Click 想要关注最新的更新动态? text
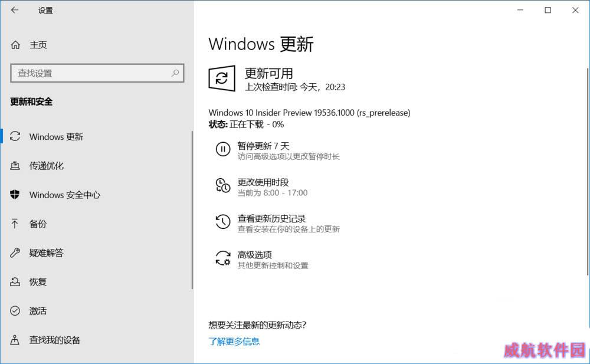This screenshot has height=364, width=590. pos(257,325)
